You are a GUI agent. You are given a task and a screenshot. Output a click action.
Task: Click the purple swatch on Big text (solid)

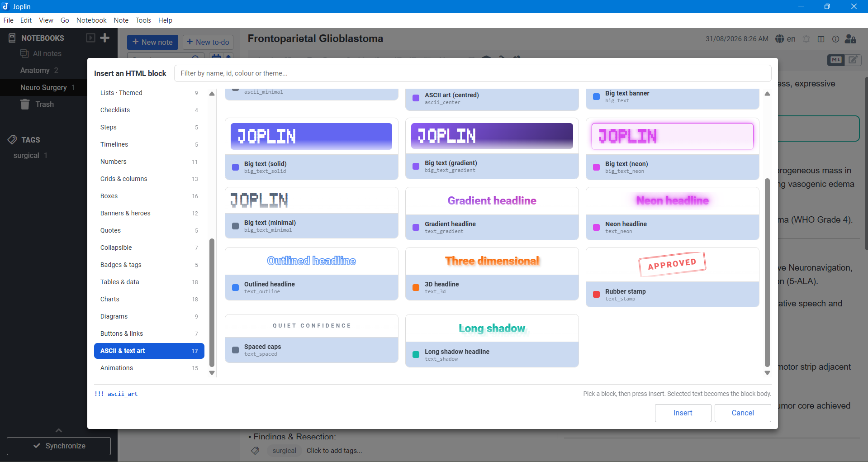point(235,167)
